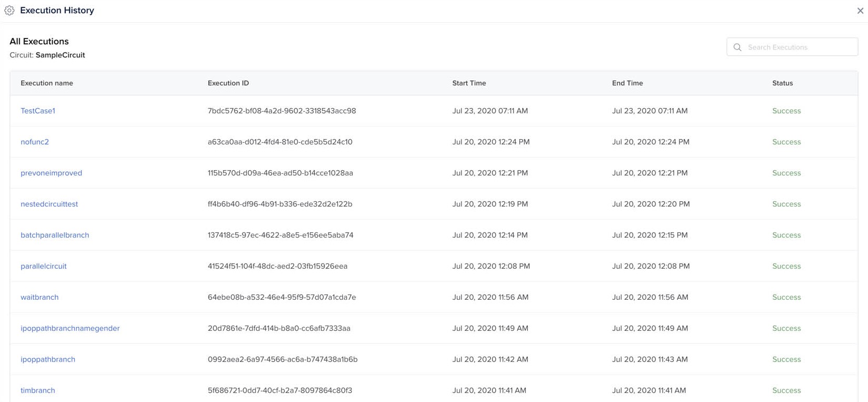The image size is (868, 402).
Task: Open the parallelcircuit execution
Action: click(44, 266)
